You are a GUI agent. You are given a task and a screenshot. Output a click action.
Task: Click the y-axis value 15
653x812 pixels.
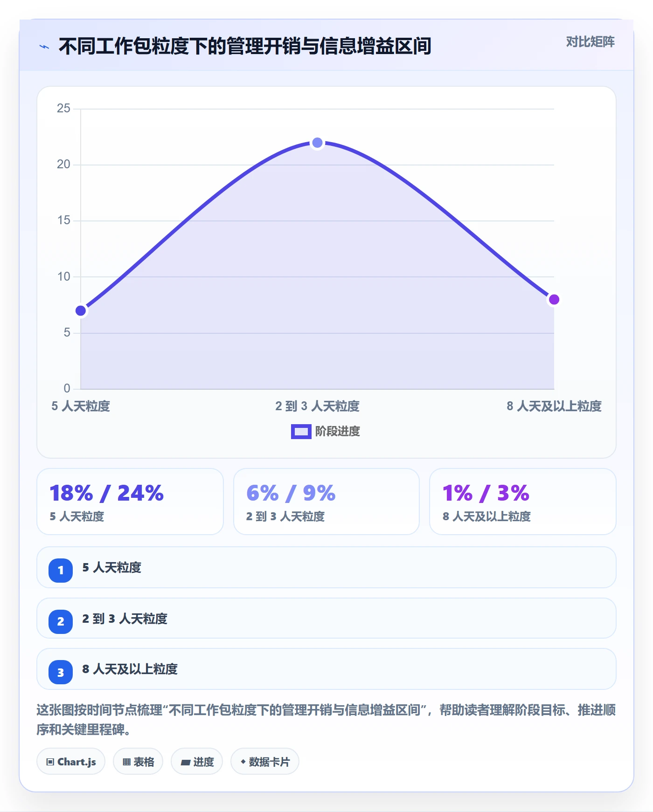63,220
